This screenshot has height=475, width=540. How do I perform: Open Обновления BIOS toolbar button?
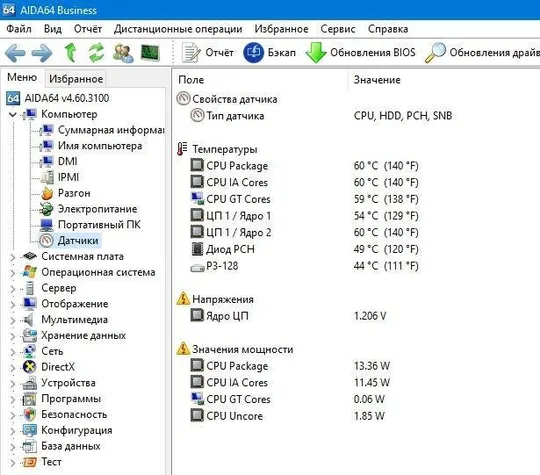[x=361, y=53]
